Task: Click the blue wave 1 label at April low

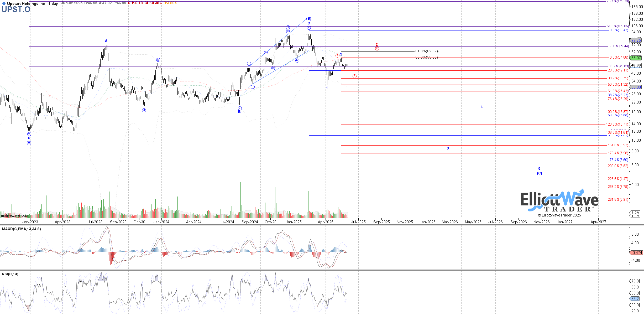Action: coord(327,88)
